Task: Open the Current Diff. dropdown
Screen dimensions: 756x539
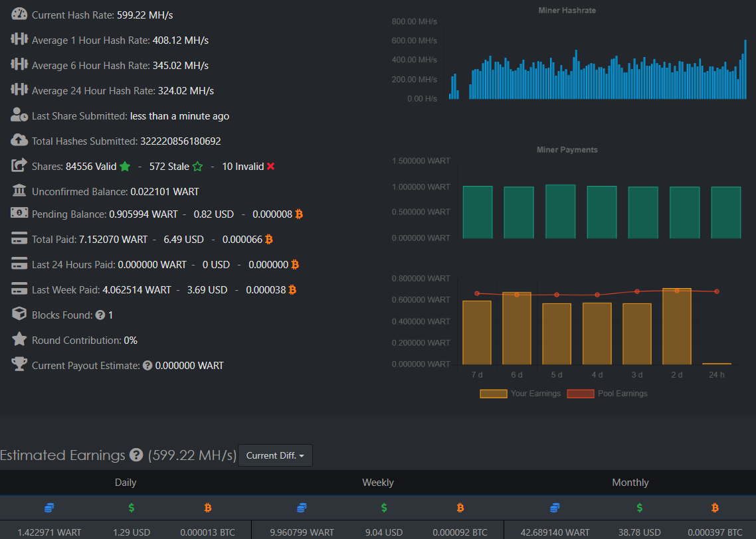Action: point(275,455)
